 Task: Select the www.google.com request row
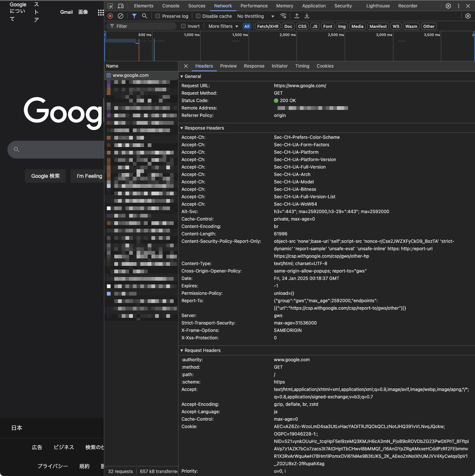(x=141, y=75)
